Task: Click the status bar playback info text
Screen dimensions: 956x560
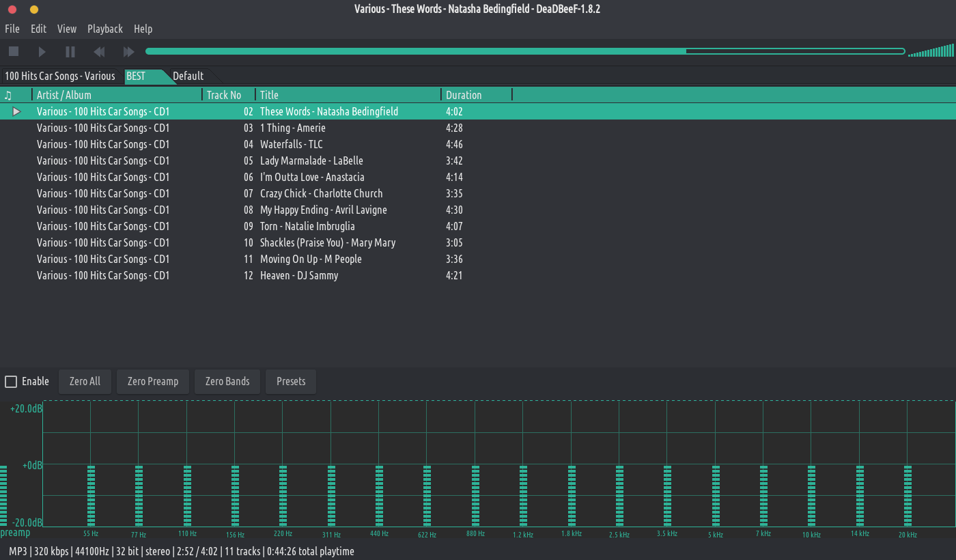Action: pyautogui.click(x=182, y=551)
